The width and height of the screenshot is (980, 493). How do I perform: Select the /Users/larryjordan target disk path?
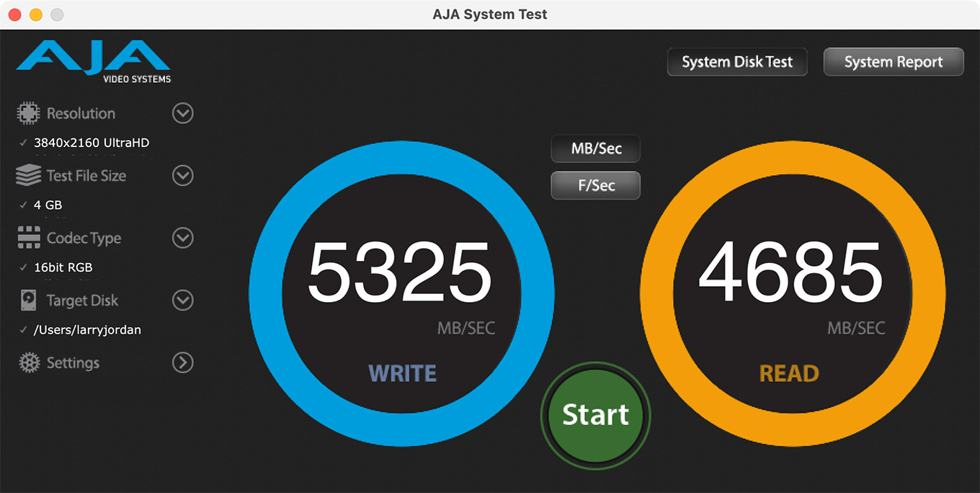[x=87, y=330]
